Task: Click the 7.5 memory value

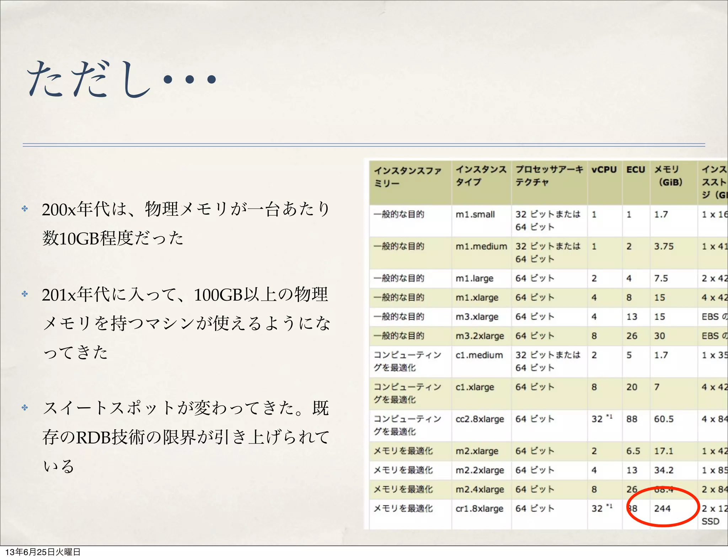Action: [661, 278]
